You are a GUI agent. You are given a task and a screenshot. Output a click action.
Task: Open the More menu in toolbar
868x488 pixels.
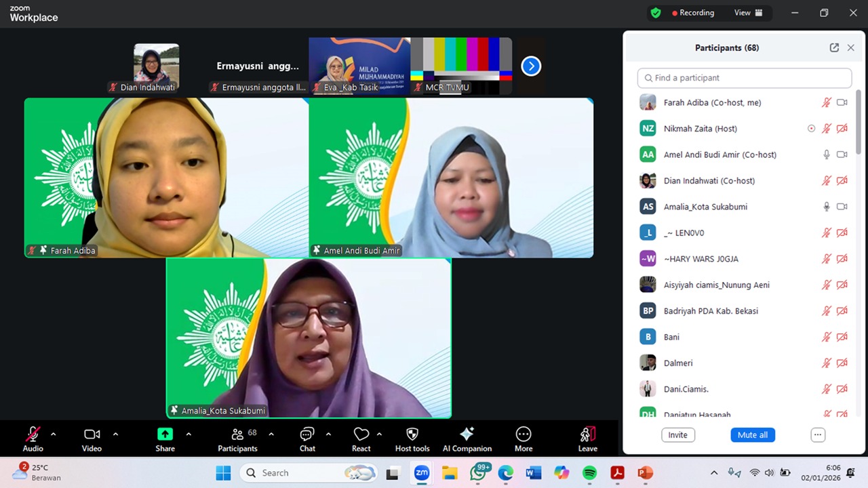click(523, 434)
